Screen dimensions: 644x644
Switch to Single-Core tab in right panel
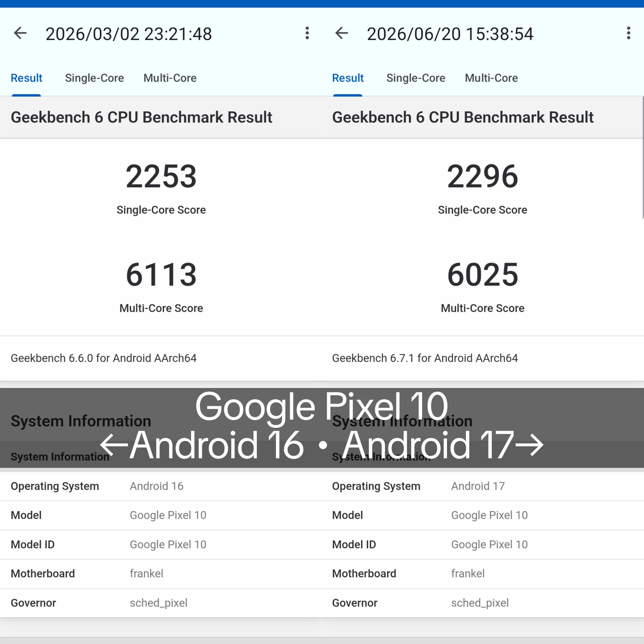pos(416,78)
